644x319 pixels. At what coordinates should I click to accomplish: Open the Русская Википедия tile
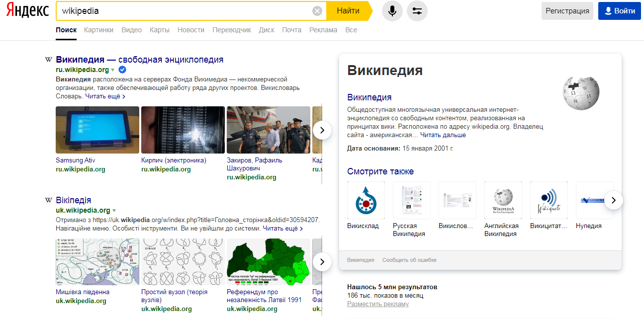(412, 200)
